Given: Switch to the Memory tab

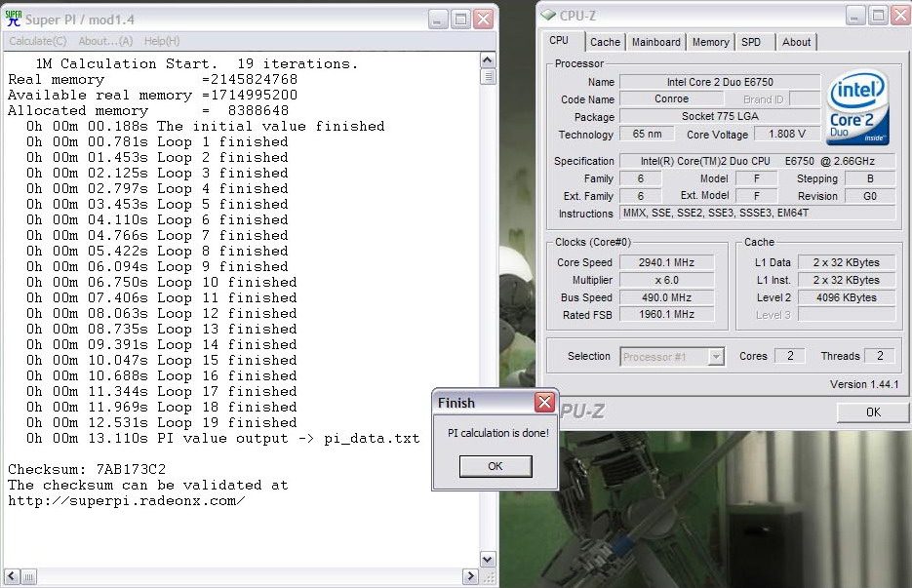Looking at the screenshot, I should (710, 42).
